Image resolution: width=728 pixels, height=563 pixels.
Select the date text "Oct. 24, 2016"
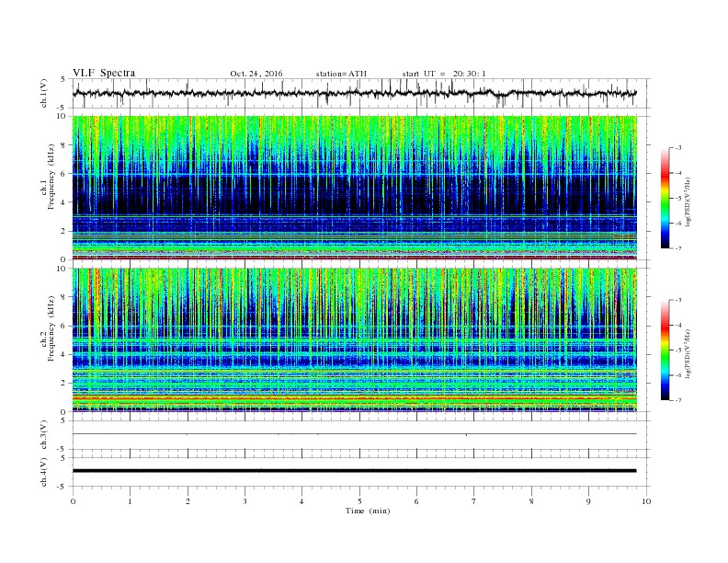click(x=256, y=74)
